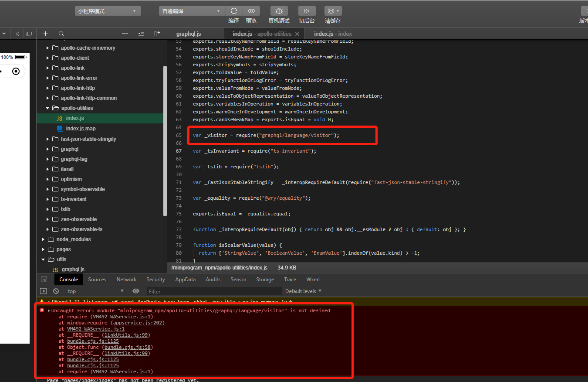Toggle simulator sound mute icon
This screenshot has height=382, width=588.
(18, 34)
